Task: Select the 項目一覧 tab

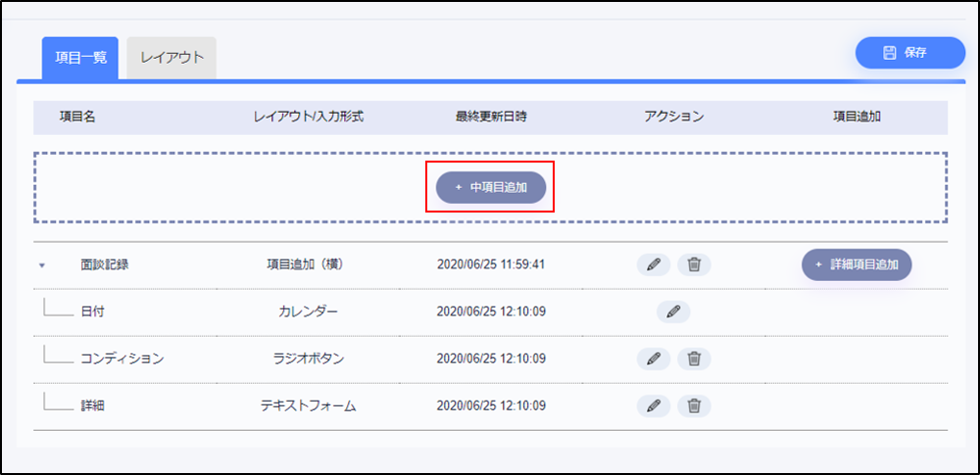Action: 80,57
